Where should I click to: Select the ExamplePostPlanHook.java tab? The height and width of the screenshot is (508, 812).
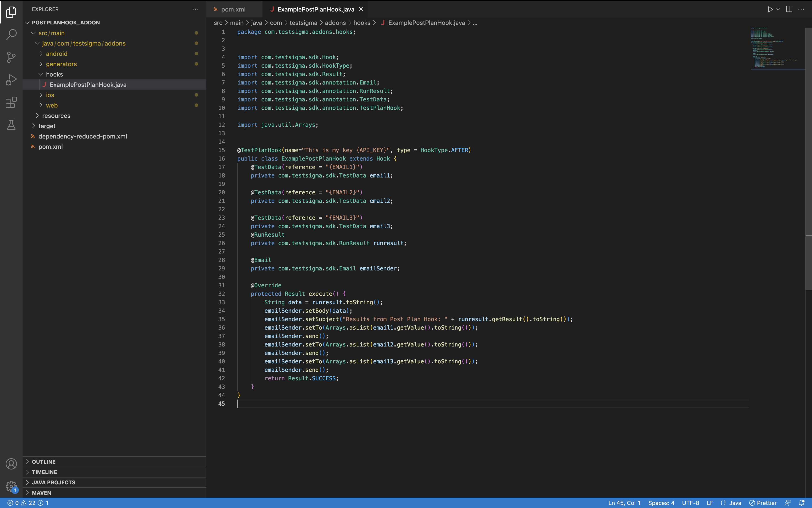(316, 9)
